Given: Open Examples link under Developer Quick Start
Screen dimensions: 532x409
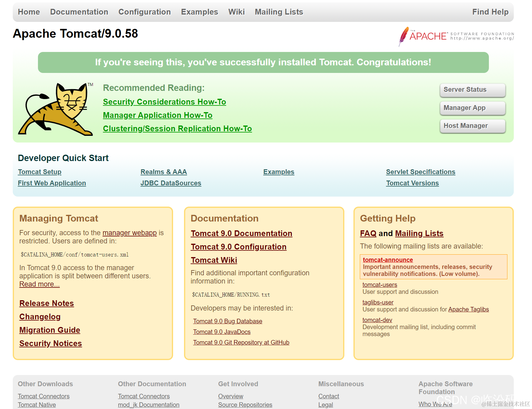Looking at the screenshot, I should (279, 172).
